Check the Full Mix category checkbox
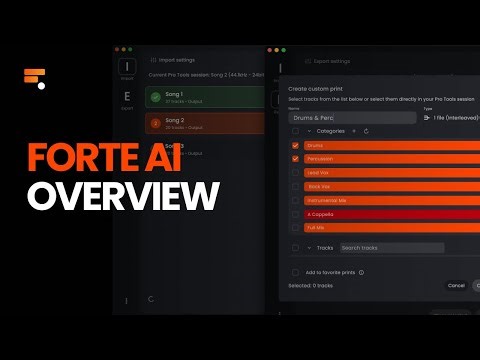Viewport: 480px width, 360px height. click(x=295, y=228)
